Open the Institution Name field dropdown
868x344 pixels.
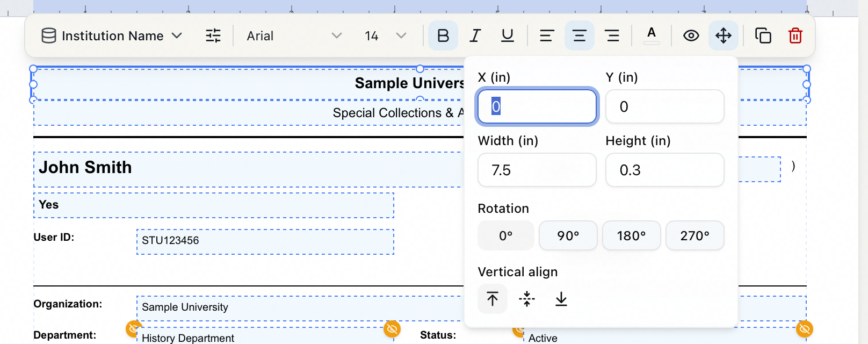coord(112,36)
